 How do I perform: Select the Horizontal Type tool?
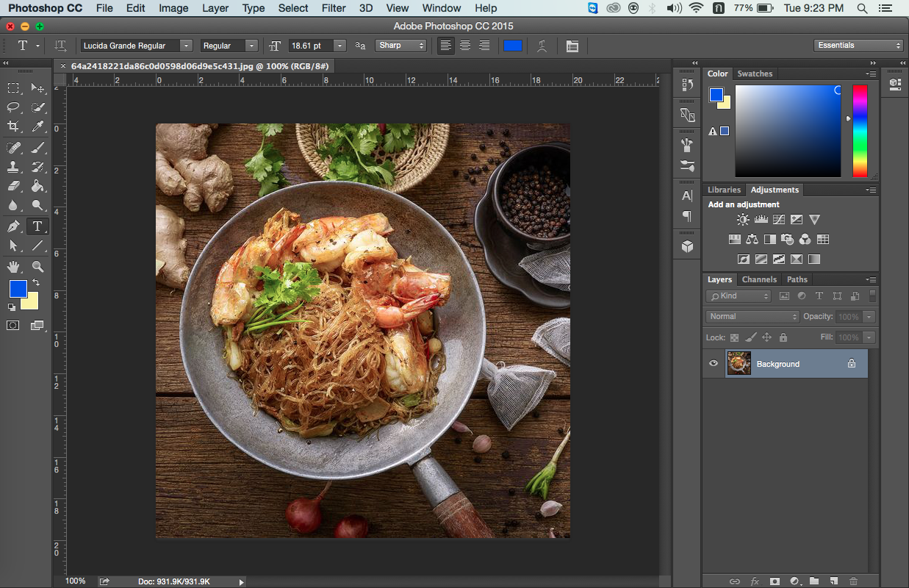pos(37,226)
